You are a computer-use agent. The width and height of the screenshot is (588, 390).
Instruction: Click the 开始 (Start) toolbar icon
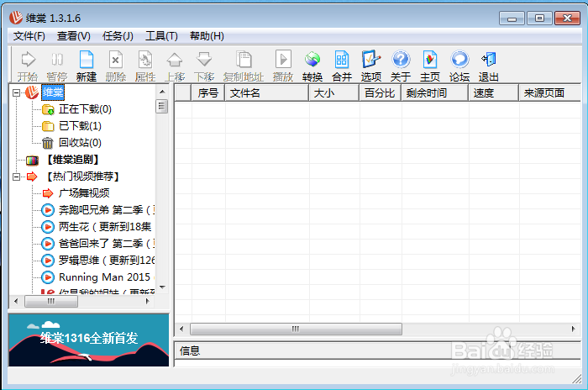[x=28, y=66]
